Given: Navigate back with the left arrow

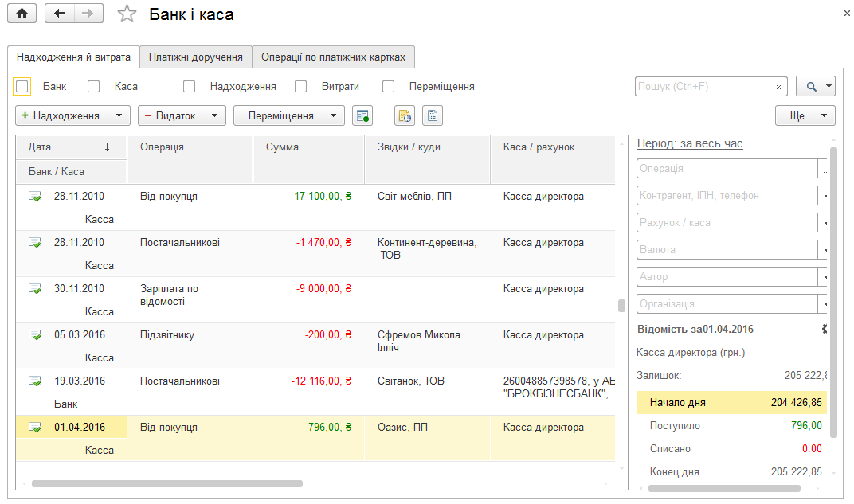Looking at the screenshot, I should pyautogui.click(x=60, y=13).
